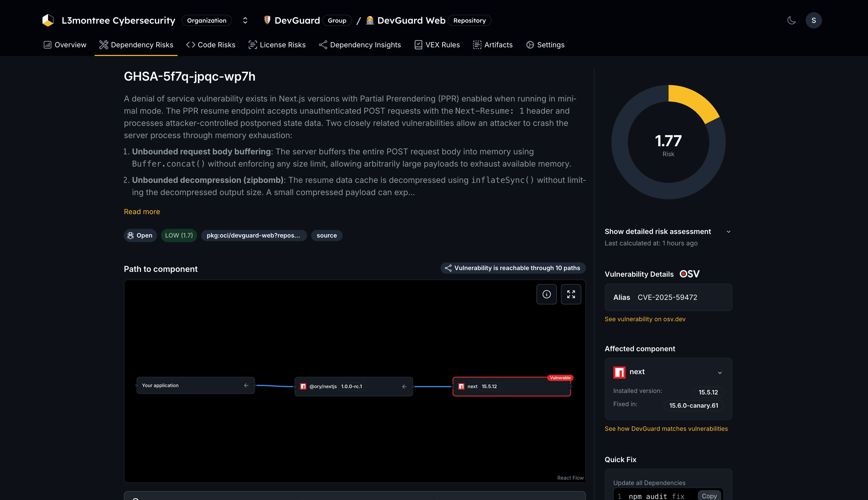Viewport: 868px width, 500px height.
Task: Click the 1.77 risk score donut chart
Action: 668,142
